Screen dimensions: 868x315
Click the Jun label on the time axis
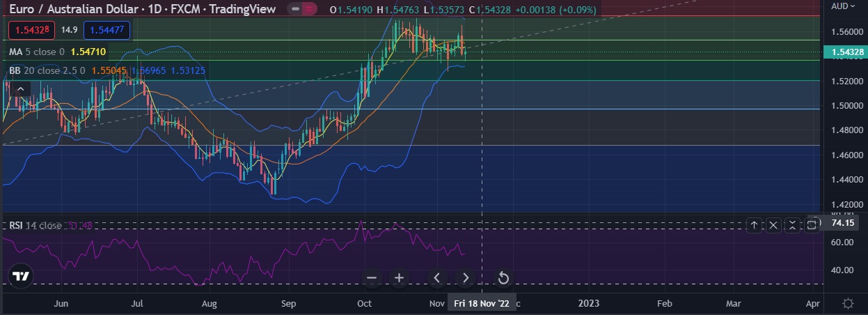coord(61,304)
